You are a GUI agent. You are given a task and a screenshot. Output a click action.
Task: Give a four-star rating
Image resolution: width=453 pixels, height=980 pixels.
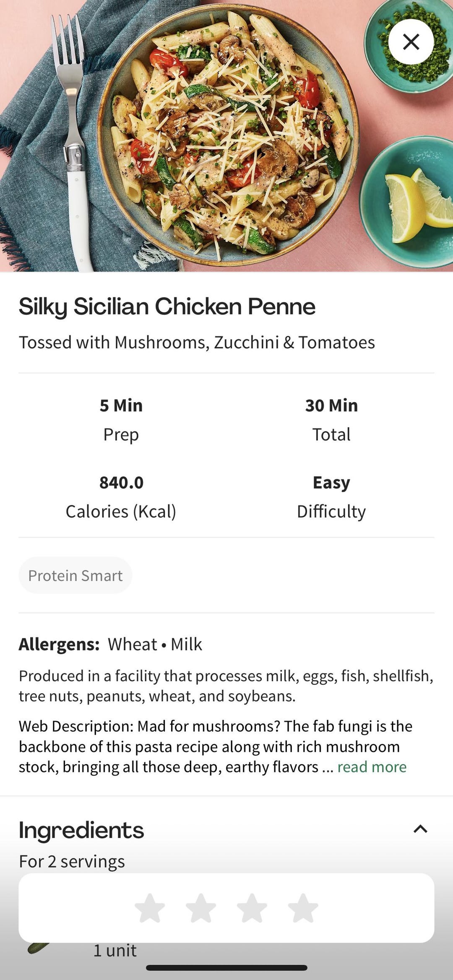(303, 908)
